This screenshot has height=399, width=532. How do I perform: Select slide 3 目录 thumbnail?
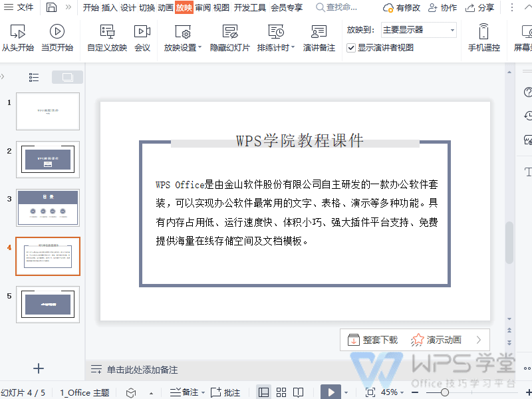[48, 207]
